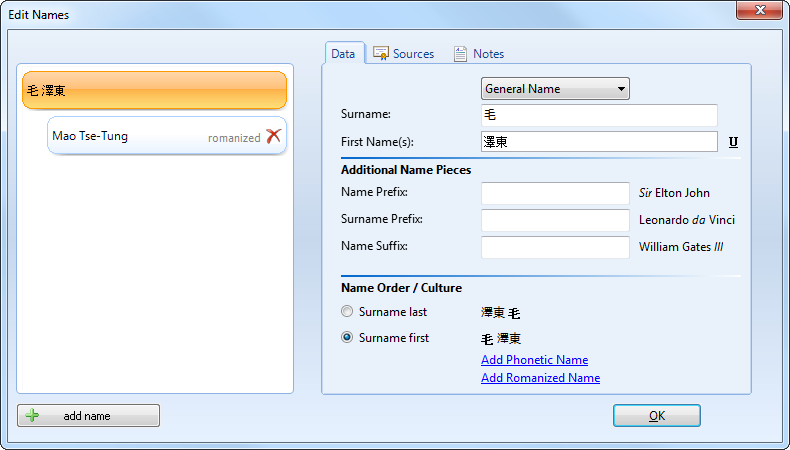Switch to the Data tab

tap(343, 54)
